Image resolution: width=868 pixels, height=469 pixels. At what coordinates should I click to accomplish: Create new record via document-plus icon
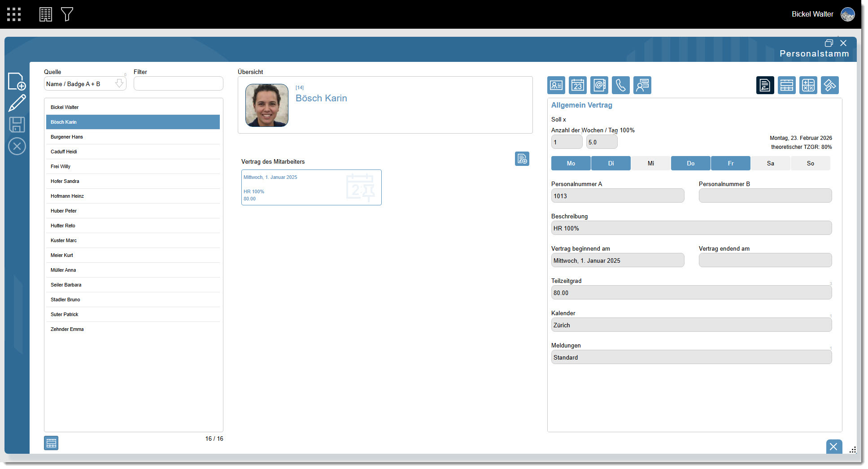pos(17,81)
